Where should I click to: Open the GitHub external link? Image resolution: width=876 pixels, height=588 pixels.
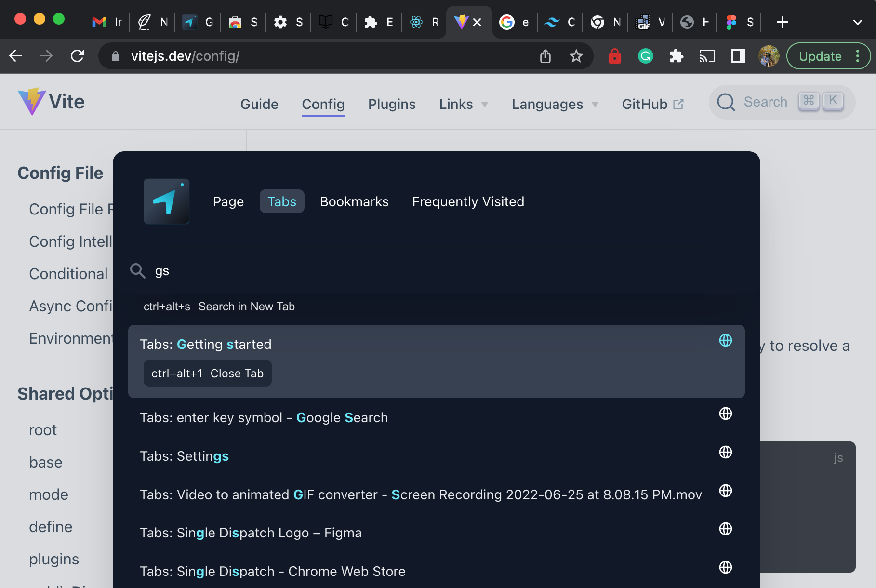point(653,104)
